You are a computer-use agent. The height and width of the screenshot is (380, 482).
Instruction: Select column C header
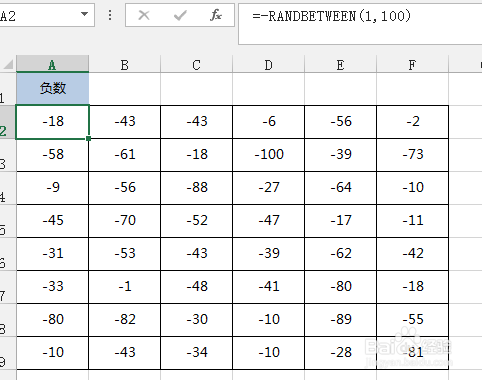(x=196, y=64)
